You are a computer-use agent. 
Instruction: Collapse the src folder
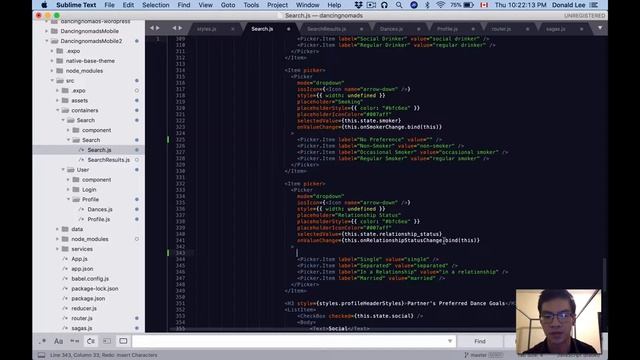52,81
